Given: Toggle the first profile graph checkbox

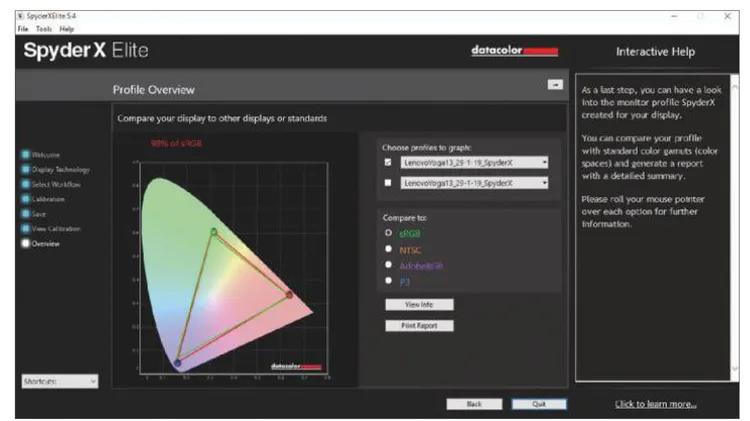Looking at the screenshot, I should click(x=388, y=163).
